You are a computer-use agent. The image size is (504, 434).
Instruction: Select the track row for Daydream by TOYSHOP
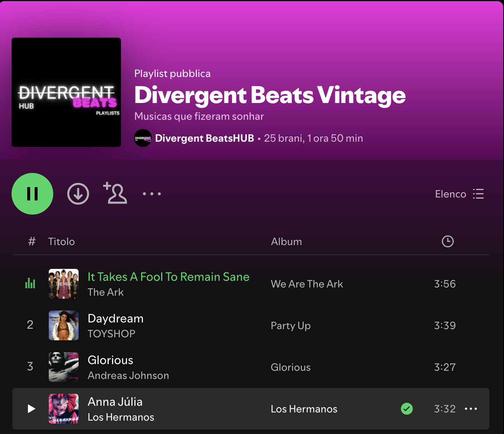click(115, 318)
